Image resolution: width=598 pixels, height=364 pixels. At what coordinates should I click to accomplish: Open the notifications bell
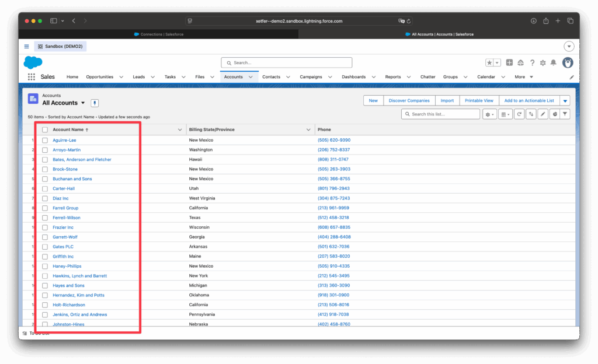[x=554, y=62]
